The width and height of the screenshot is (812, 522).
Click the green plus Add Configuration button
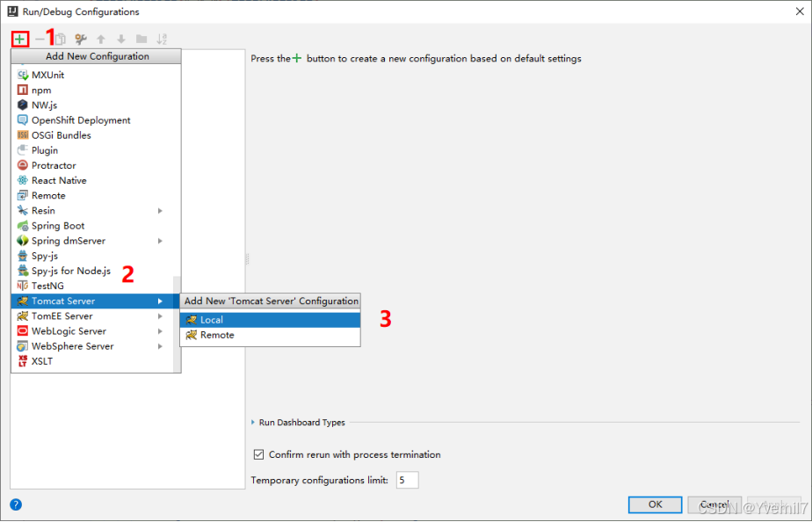coord(19,39)
